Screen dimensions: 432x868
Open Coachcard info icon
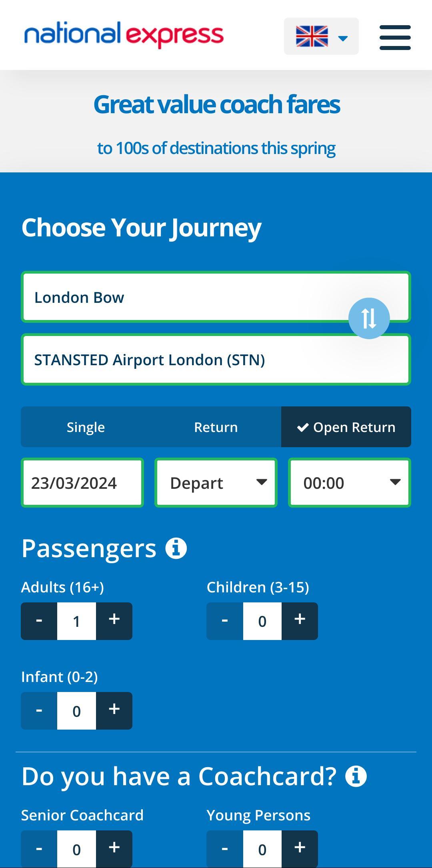click(356, 776)
